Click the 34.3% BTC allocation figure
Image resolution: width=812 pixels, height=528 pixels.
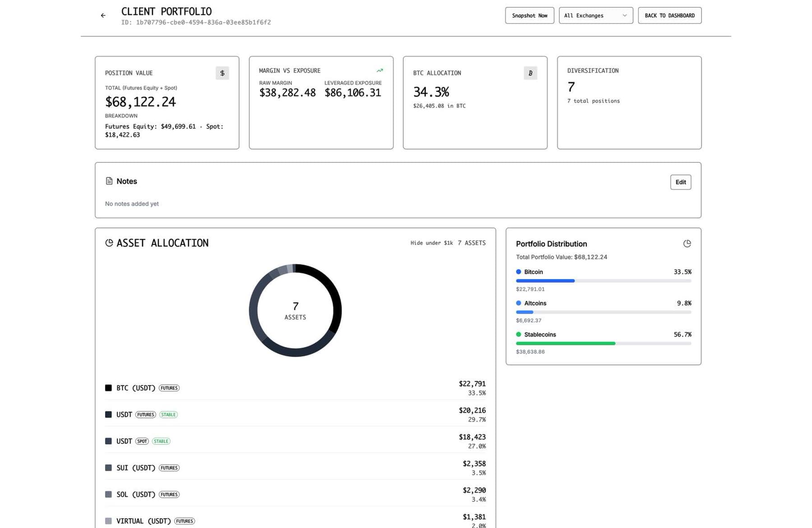pos(431,92)
